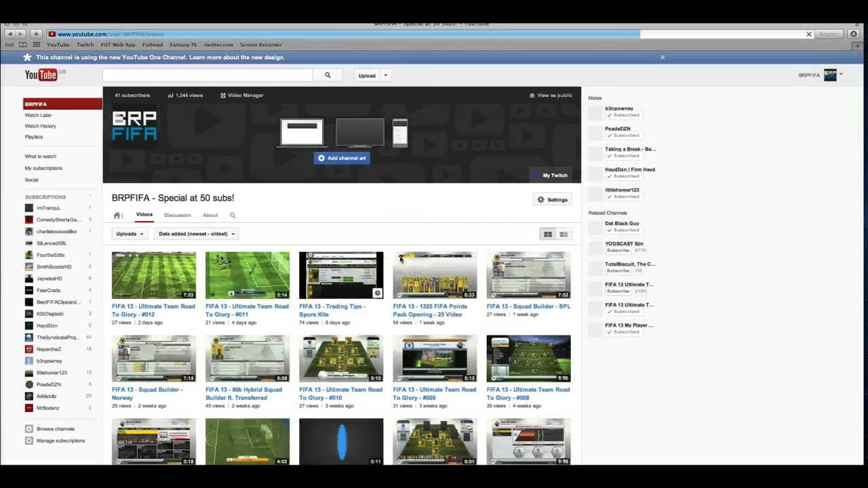Open the Discussion tab
The image size is (868, 488).
pos(178,216)
